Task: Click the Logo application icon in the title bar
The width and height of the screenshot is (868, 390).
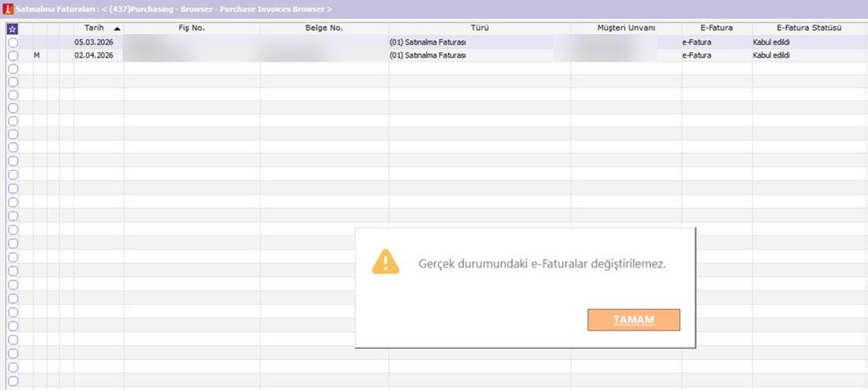Action: click(8, 9)
